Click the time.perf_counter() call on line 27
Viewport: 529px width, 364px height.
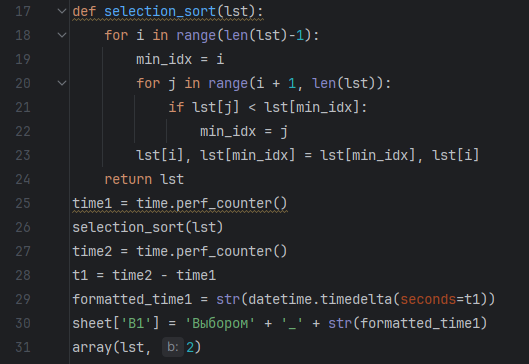coord(212,251)
